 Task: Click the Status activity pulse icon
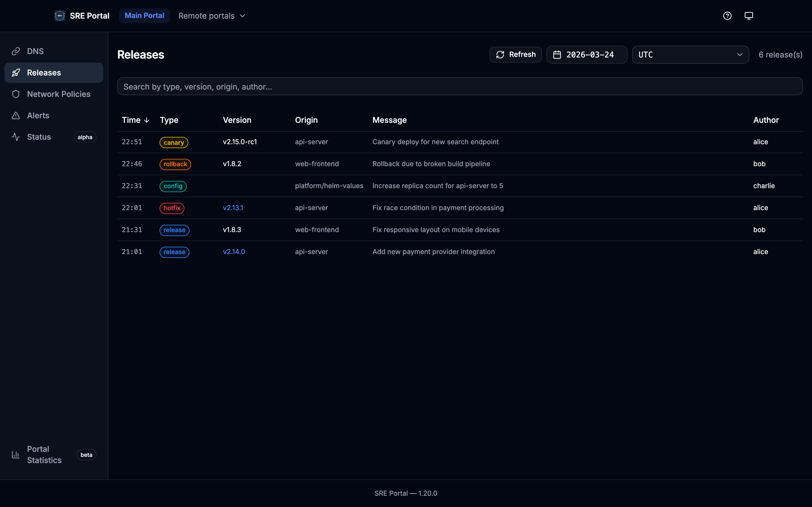(x=16, y=137)
